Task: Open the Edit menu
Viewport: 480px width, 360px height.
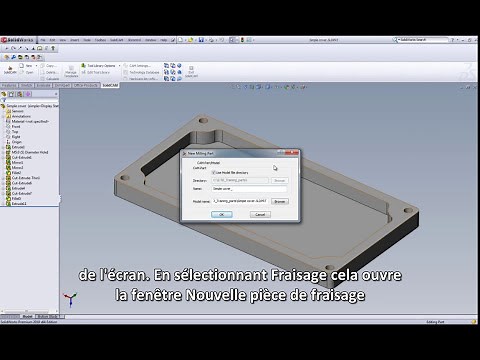Action: click(52, 40)
